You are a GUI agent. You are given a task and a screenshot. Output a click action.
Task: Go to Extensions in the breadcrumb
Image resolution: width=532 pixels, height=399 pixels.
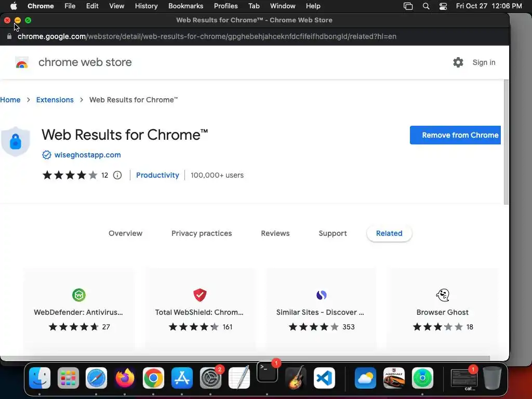pyautogui.click(x=55, y=100)
